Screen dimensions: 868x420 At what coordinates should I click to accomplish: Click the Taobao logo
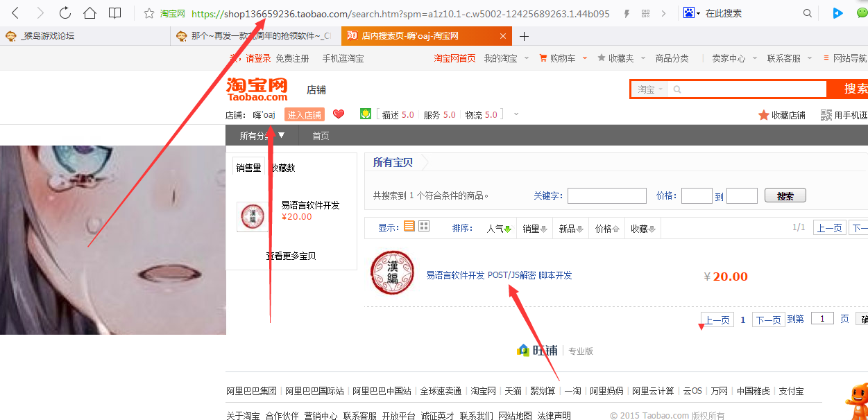point(257,89)
